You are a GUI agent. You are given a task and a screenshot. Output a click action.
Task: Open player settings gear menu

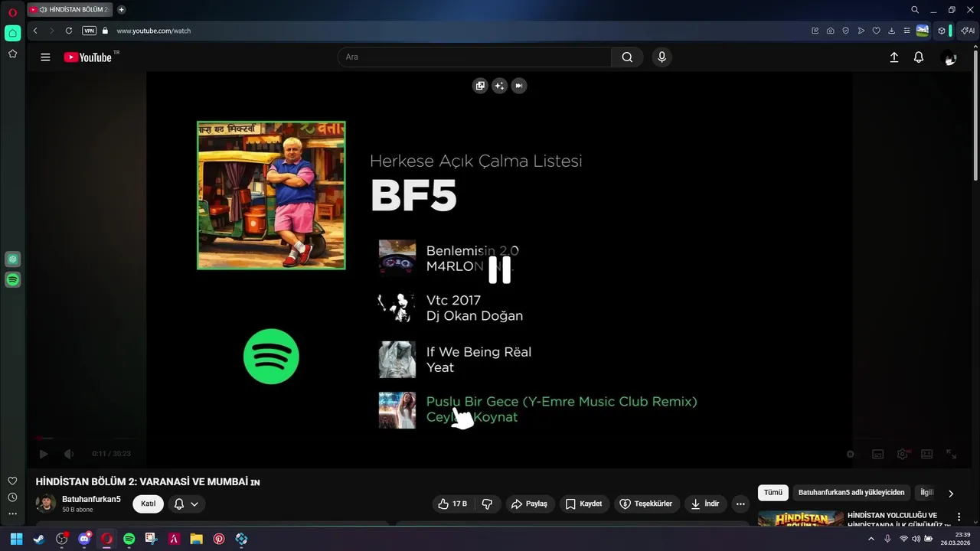point(903,454)
